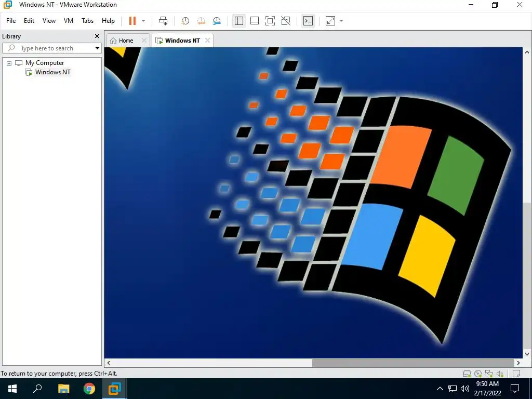This screenshot has width=532, height=399.
Task: Open the power options dropdown arrow next to the Pause button
Action: [143, 21]
